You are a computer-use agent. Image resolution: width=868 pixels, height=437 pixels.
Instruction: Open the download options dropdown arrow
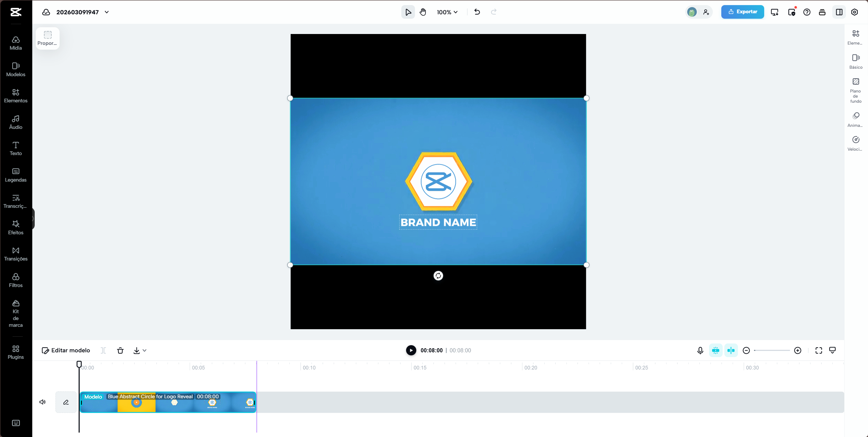coord(144,350)
